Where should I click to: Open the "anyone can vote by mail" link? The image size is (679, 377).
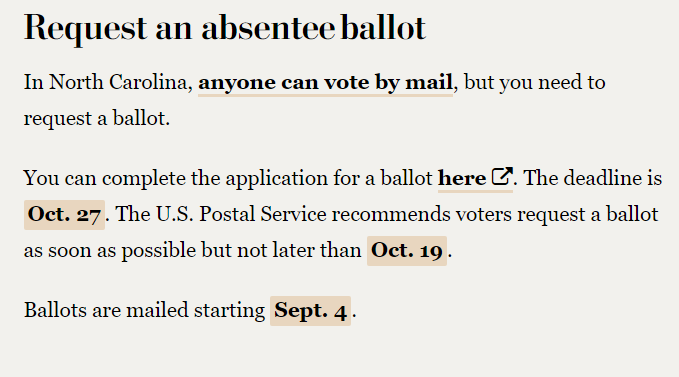click(x=325, y=83)
